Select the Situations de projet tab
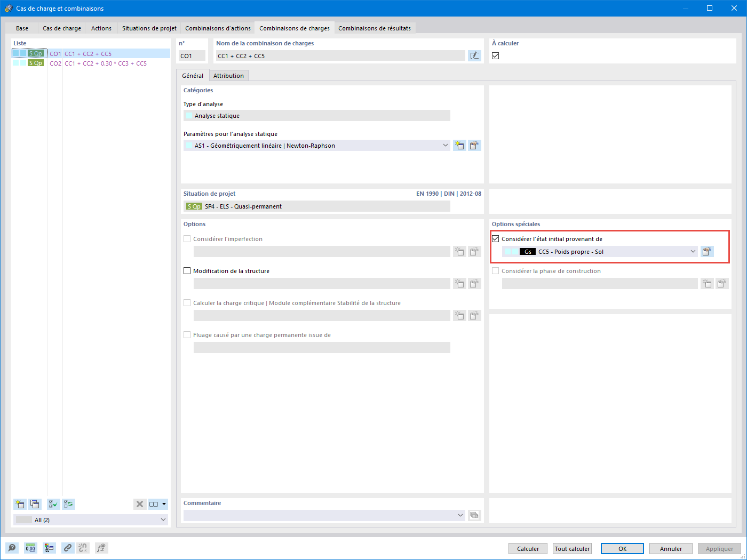The image size is (747, 560). tap(149, 28)
